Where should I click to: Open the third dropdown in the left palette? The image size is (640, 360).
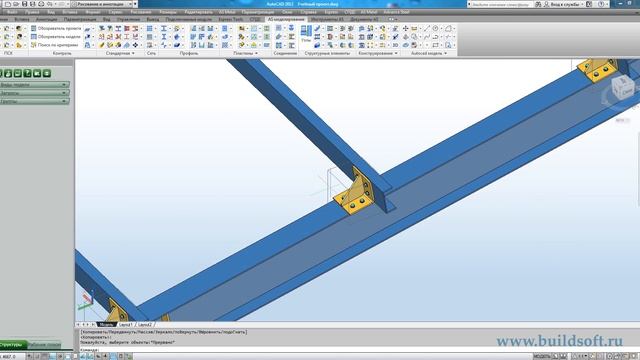(x=34, y=101)
